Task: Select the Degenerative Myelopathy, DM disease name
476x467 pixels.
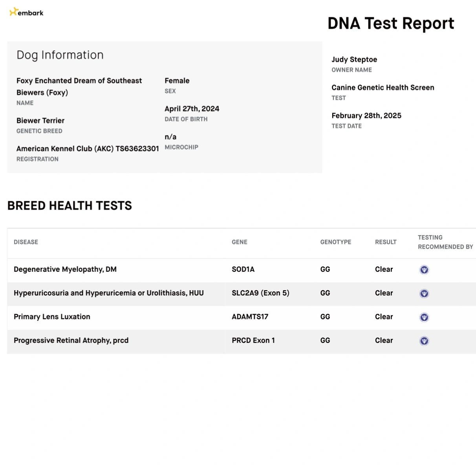Action: [x=65, y=269]
